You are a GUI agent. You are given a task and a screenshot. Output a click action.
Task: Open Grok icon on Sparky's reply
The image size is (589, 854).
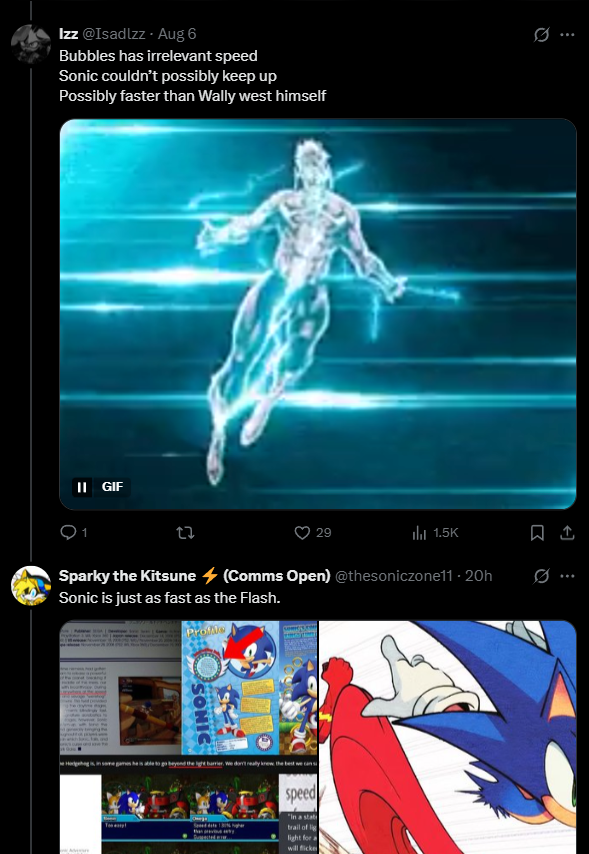click(x=541, y=576)
